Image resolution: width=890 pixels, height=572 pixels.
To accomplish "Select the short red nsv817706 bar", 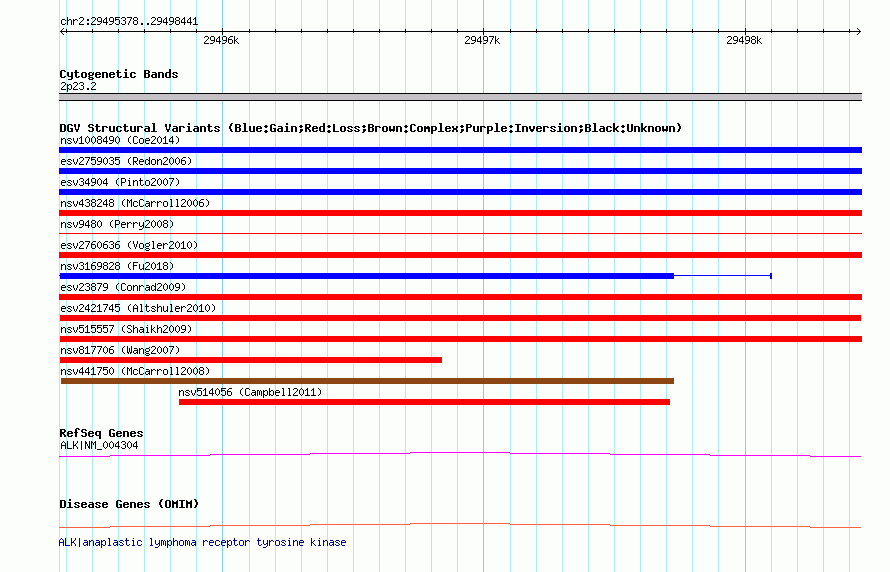I will [250, 360].
